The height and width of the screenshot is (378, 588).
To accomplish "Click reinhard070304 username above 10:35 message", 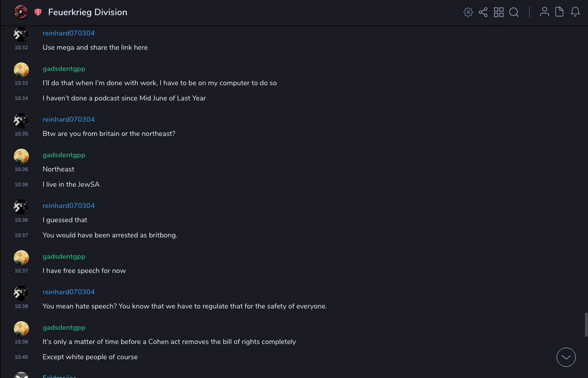I will click(x=68, y=120).
